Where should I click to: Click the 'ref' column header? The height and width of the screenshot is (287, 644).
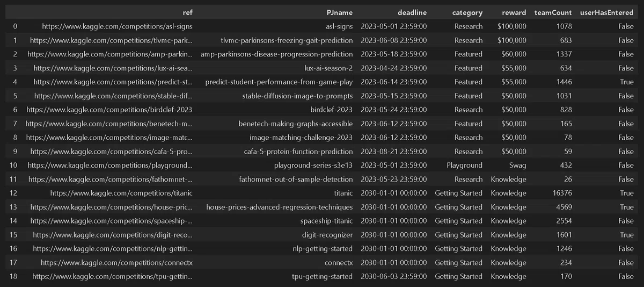tap(187, 12)
